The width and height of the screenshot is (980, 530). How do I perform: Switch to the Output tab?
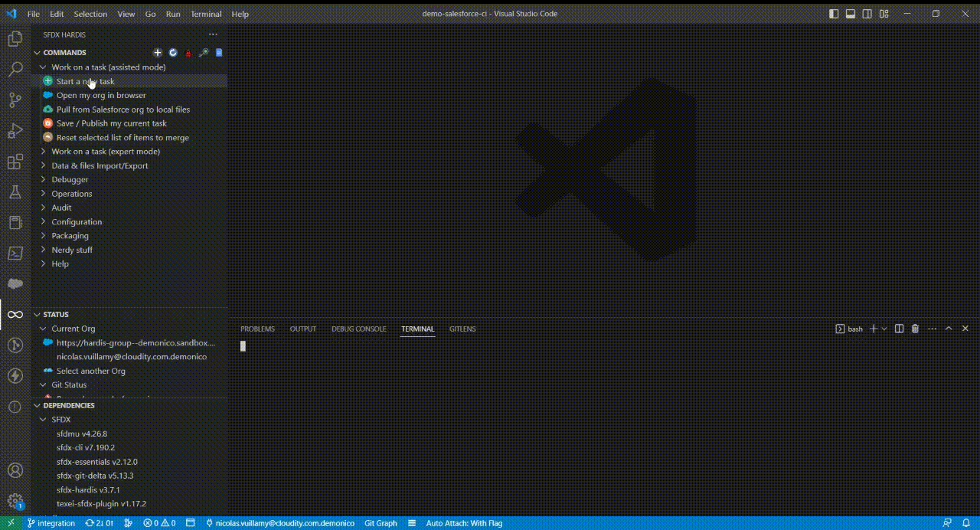pos(302,329)
